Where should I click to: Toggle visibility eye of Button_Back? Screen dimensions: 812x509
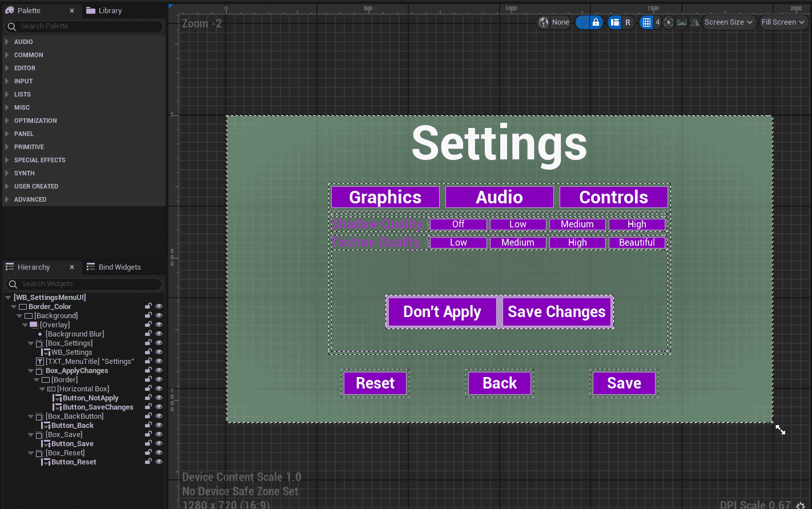tap(159, 426)
